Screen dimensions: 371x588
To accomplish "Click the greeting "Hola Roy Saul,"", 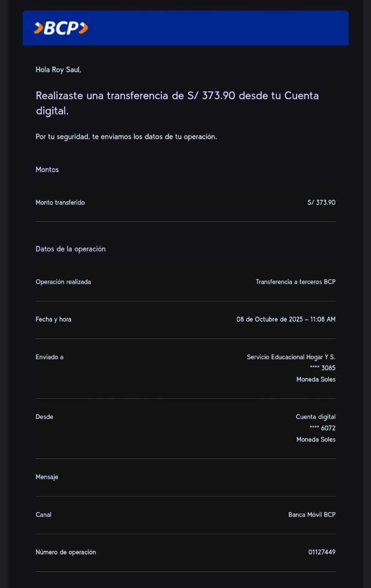I will [x=58, y=70].
